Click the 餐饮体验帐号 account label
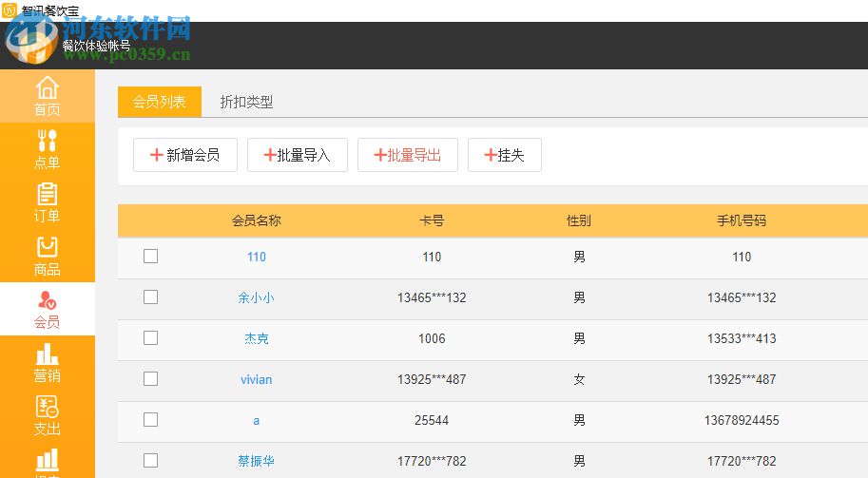The width and height of the screenshot is (868, 478). click(97, 46)
